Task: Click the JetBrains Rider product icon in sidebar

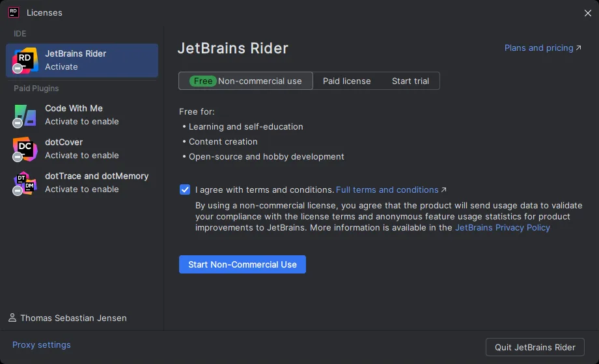Action: pos(25,61)
